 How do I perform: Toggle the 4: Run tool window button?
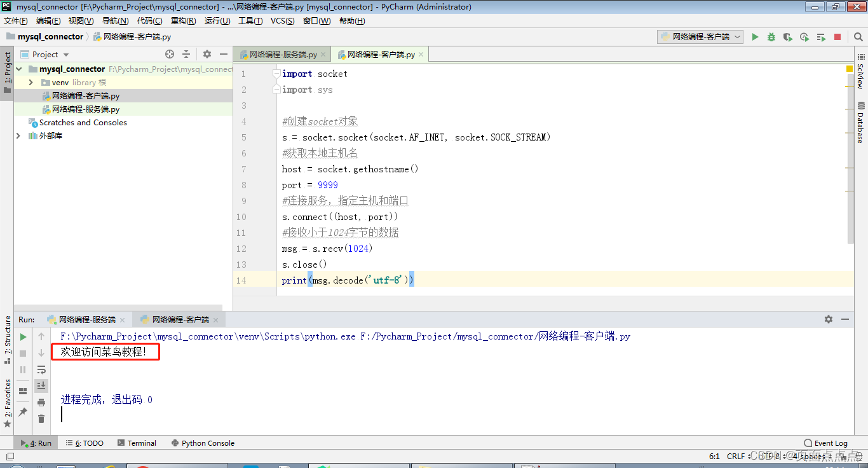[x=36, y=443]
